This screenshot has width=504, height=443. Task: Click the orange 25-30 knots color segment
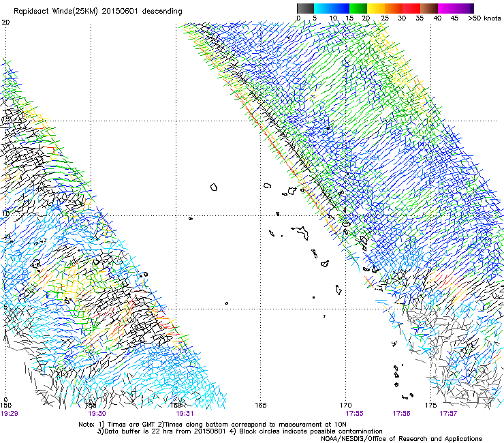(x=394, y=8)
